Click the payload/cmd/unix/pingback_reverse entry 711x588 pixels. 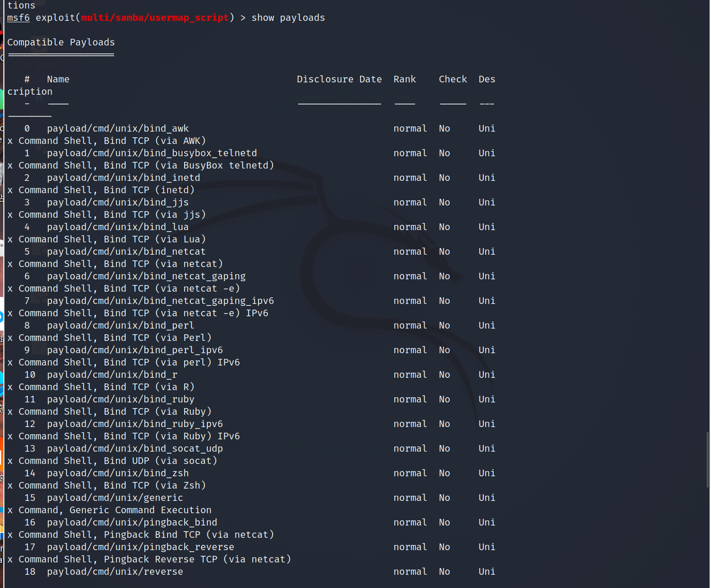tap(141, 547)
